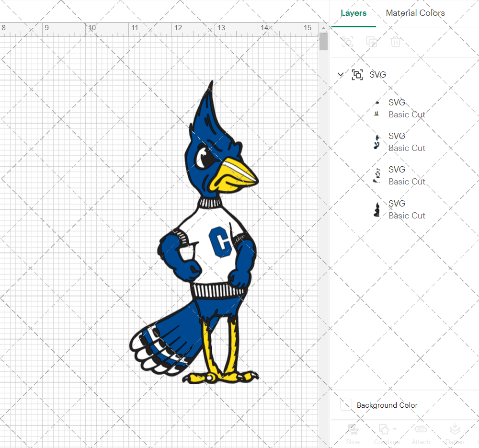Click the blue jay mascot on the canvas

(194, 232)
